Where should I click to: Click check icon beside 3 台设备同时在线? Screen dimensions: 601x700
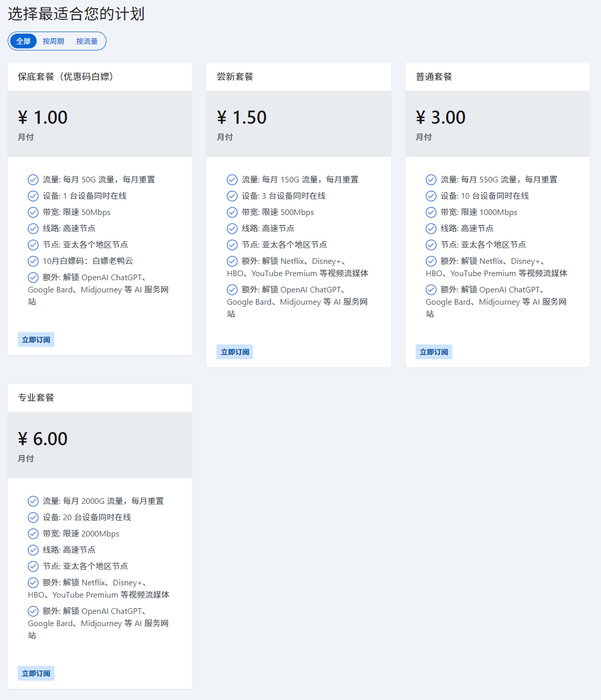pos(232,196)
